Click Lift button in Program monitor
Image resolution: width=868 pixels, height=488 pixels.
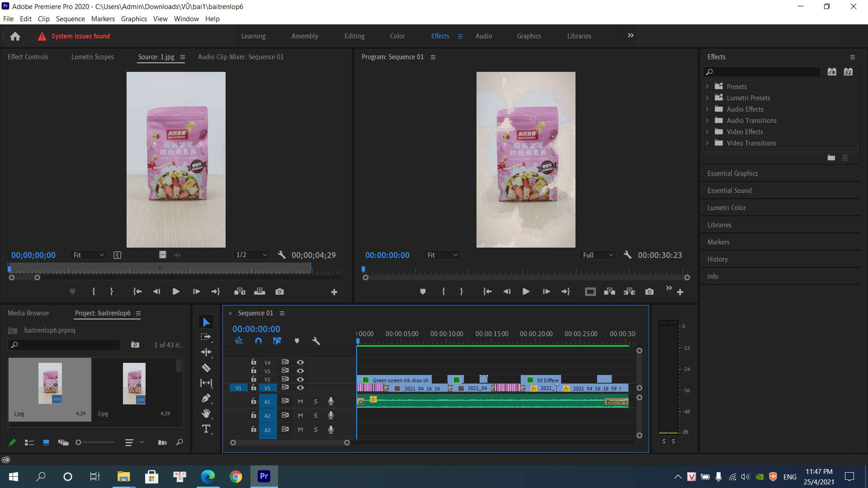(609, 292)
